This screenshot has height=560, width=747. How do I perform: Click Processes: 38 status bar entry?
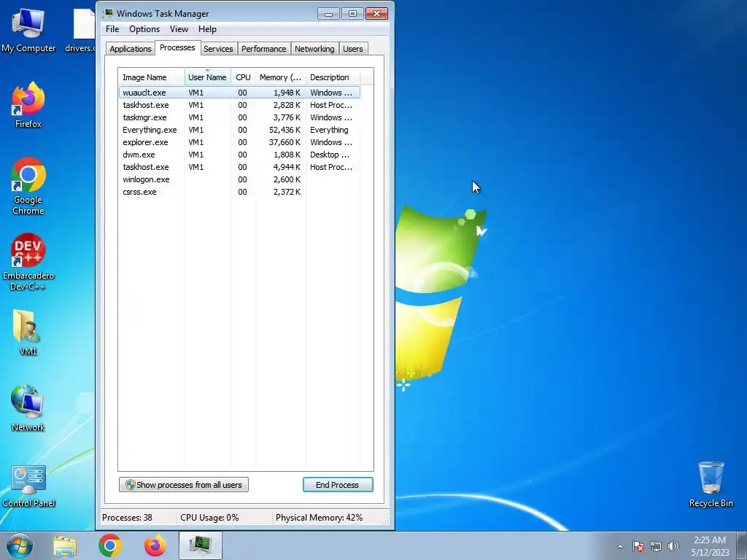[x=127, y=518]
